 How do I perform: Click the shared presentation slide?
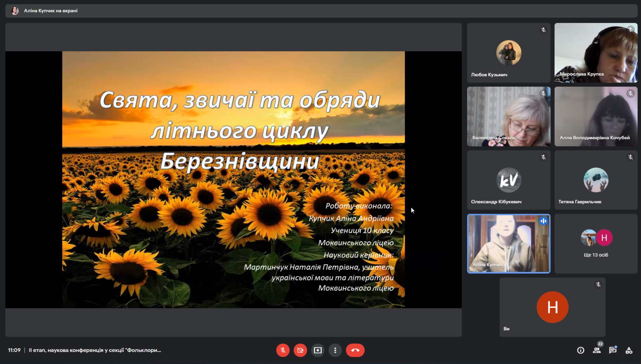click(233, 179)
